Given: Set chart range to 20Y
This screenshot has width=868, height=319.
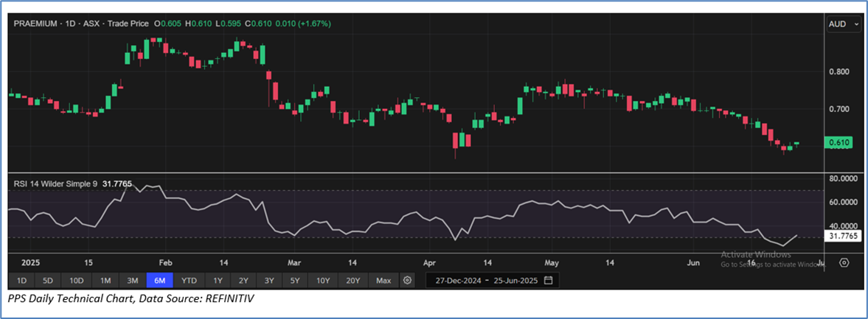Looking at the screenshot, I should 353,280.
